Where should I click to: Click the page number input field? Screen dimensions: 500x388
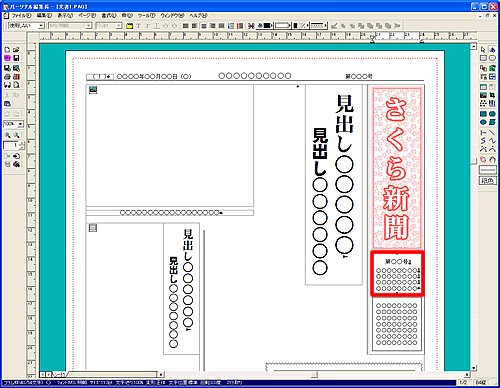coord(11,145)
